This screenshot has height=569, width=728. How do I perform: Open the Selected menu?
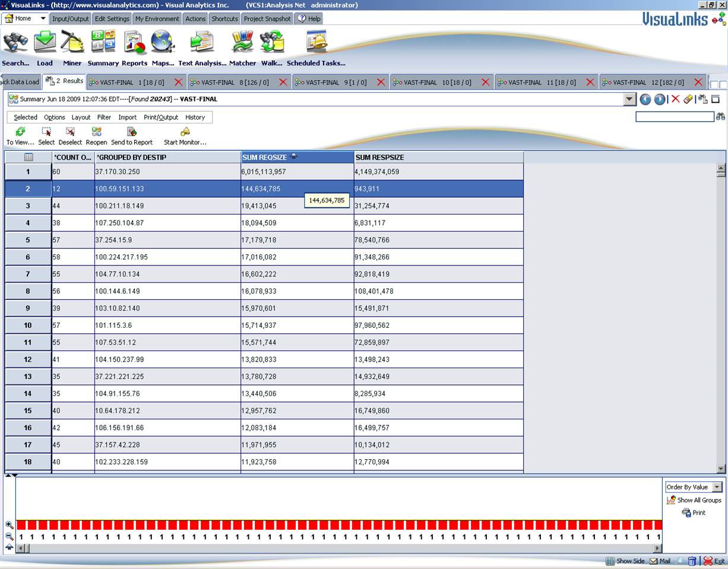[x=26, y=118]
